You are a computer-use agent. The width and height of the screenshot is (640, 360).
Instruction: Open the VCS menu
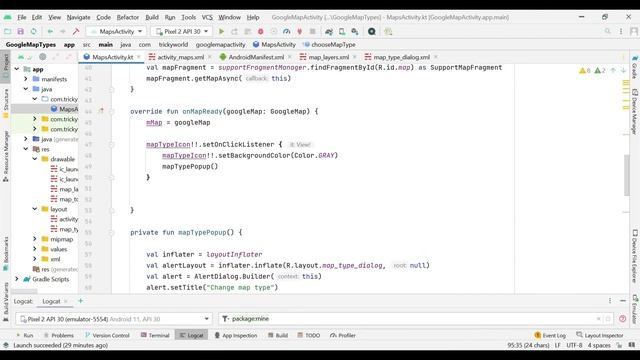click(x=207, y=17)
